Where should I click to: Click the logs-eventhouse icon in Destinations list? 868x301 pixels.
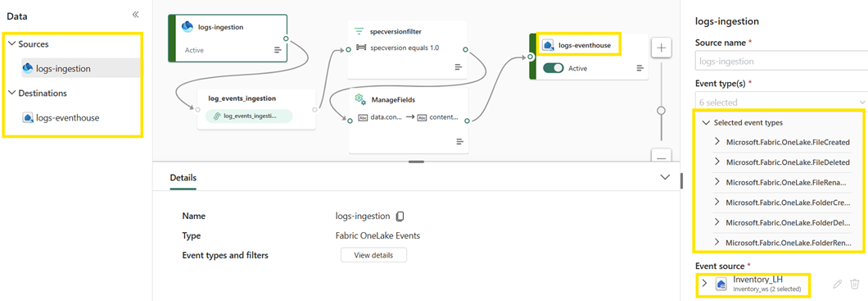click(x=28, y=117)
